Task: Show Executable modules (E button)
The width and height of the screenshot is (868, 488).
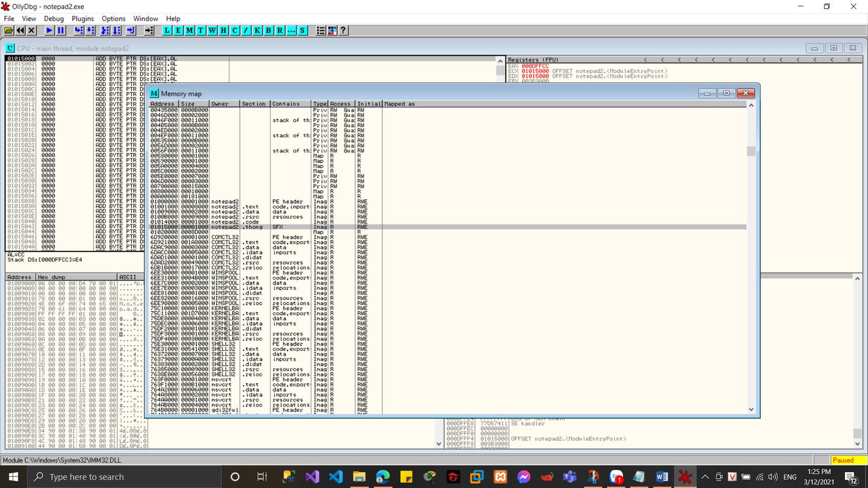Action: [x=178, y=30]
